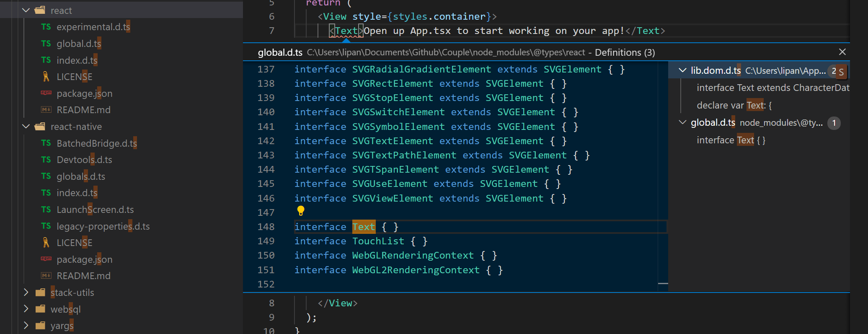The image size is (868, 334).
Task: Open react LICENSE file
Action: pos(74,77)
